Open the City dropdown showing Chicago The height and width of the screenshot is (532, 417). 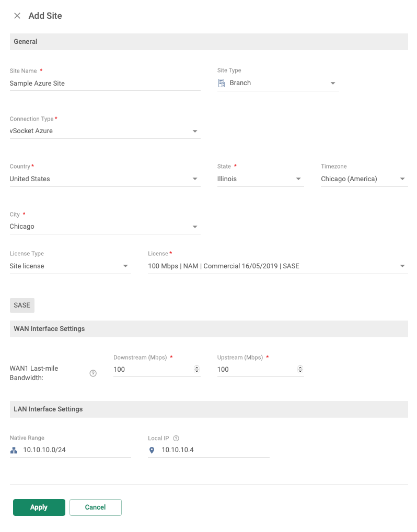coord(195,226)
